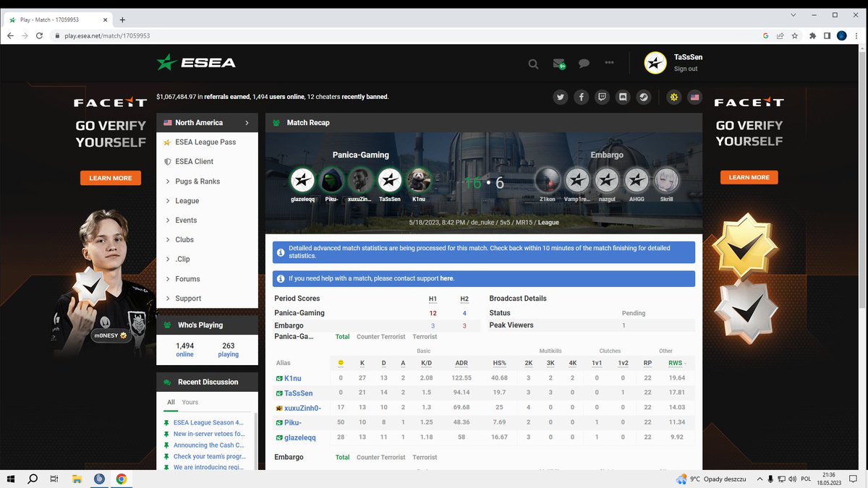Click the browser address bar URL

[107, 35]
